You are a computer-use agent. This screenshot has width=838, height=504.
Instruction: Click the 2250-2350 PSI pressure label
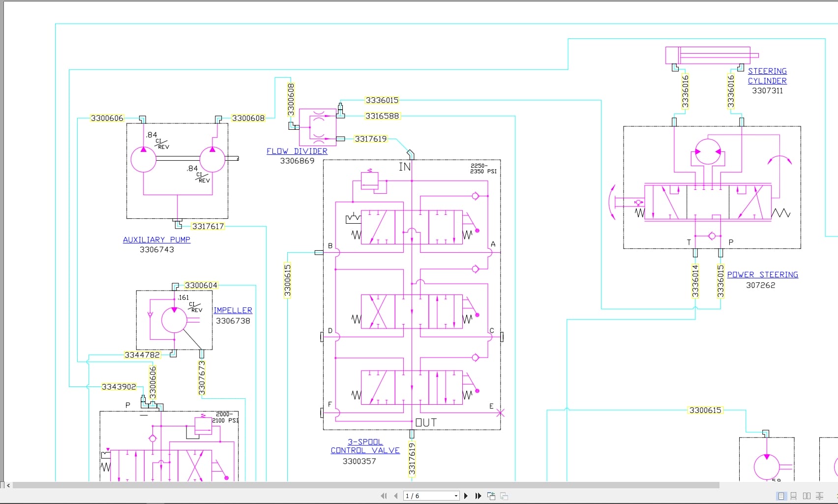tap(483, 169)
